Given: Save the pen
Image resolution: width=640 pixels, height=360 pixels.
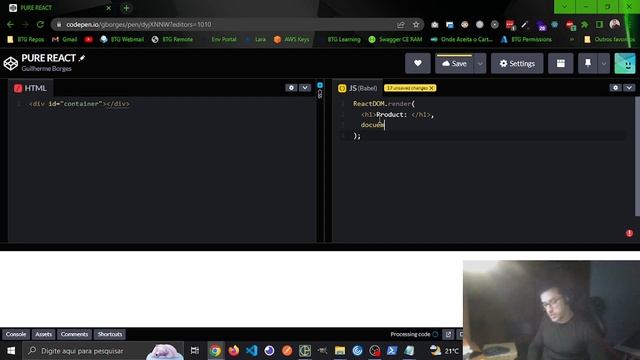Looking at the screenshot, I should [454, 63].
